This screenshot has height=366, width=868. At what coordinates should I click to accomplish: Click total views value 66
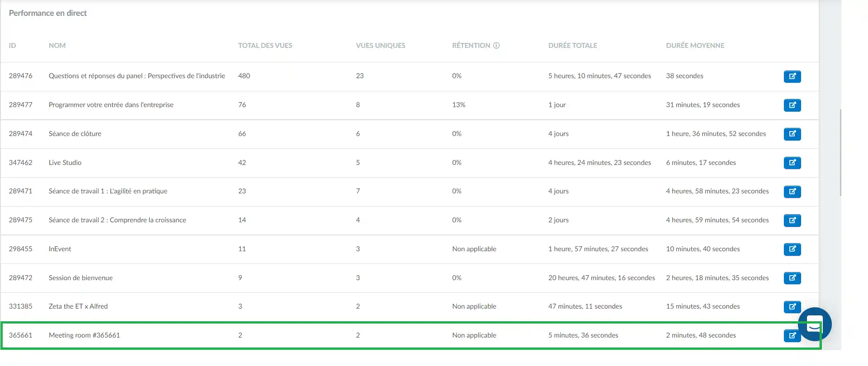pyautogui.click(x=242, y=134)
